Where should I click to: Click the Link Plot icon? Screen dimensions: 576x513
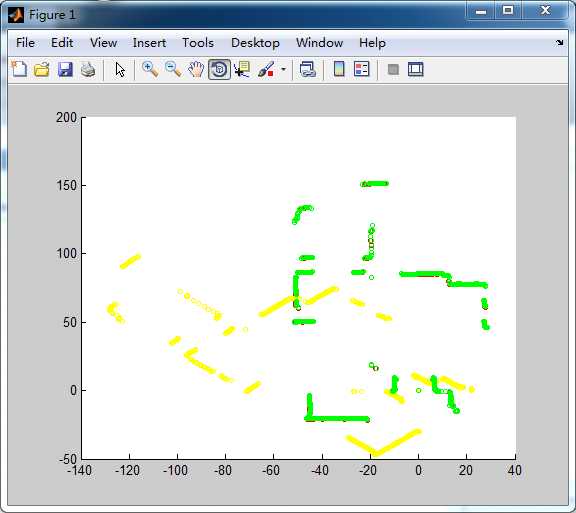308,69
